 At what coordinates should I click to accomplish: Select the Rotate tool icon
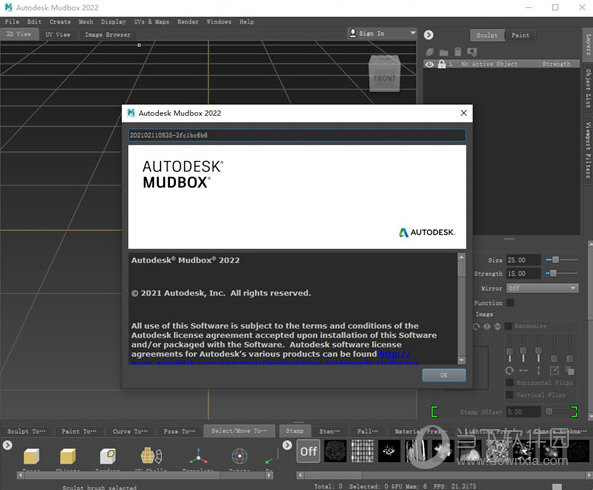point(239,456)
